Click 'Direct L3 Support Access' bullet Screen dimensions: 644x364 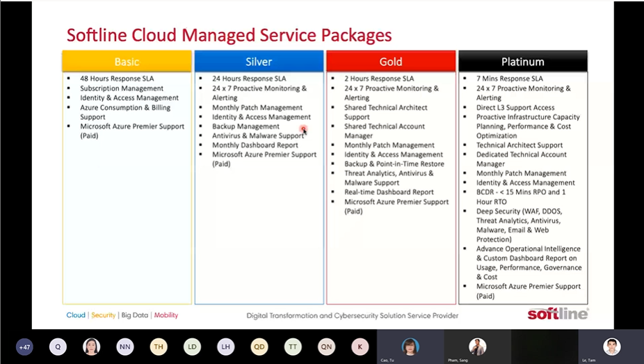pos(515,108)
